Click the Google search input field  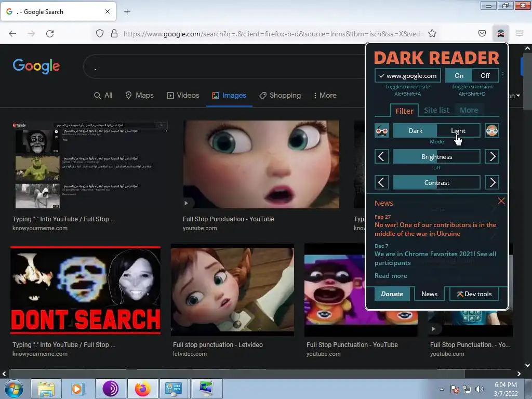pos(224,66)
